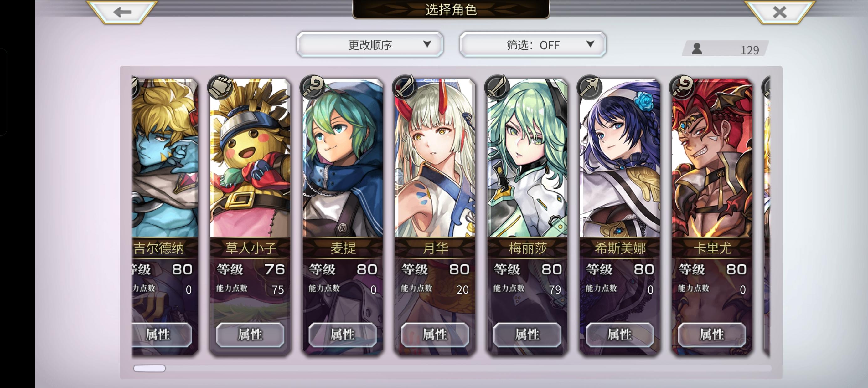The image size is (868, 388).
Task: Select the 希斯美娜 character portrait
Action: click(x=620, y=158)
